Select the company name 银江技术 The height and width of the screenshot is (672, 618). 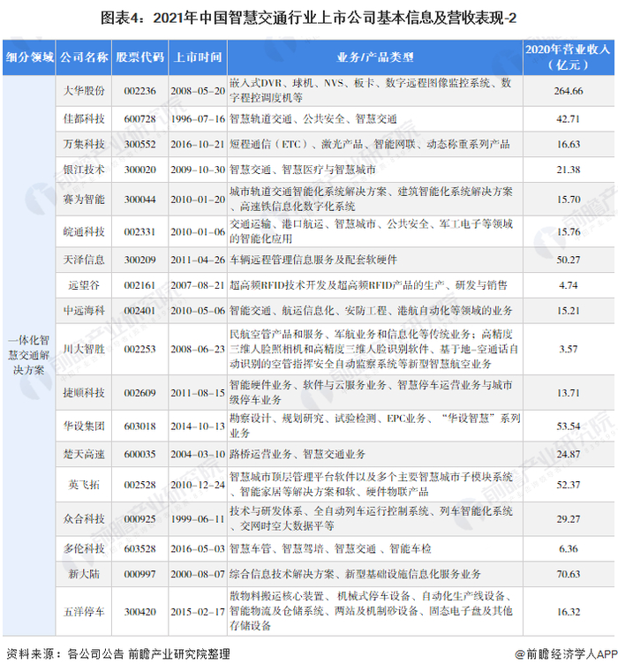(x=84, y=170)
